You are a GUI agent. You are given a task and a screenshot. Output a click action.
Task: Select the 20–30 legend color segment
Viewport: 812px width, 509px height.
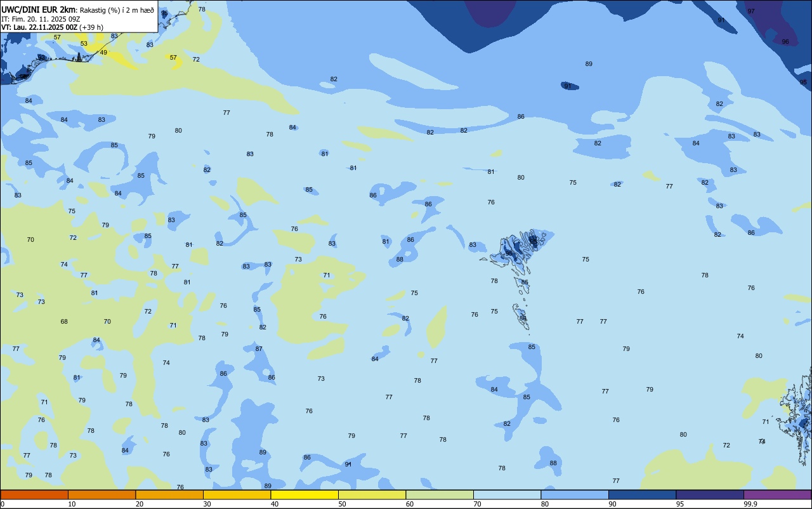pos(169,494)
